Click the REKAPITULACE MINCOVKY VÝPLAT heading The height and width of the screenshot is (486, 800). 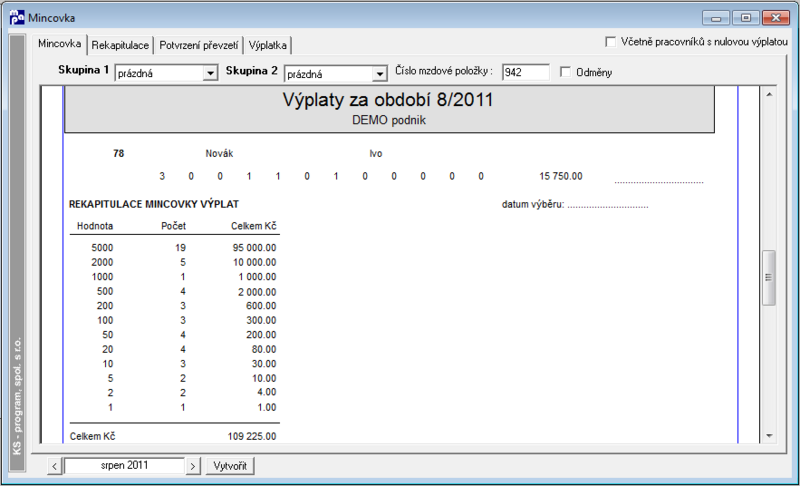(x=154, y=204)
